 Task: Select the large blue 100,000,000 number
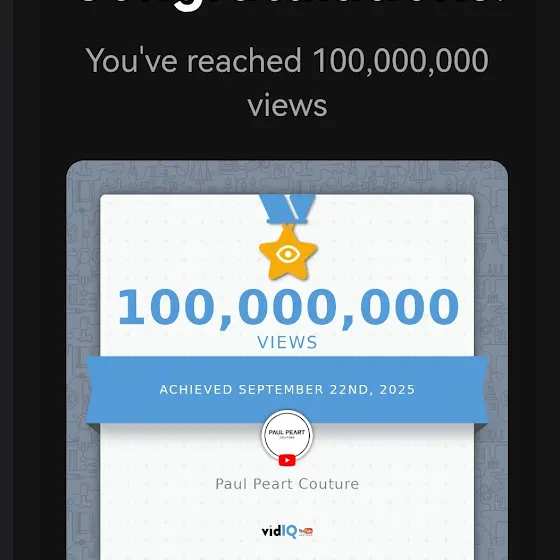click(288, 308)
